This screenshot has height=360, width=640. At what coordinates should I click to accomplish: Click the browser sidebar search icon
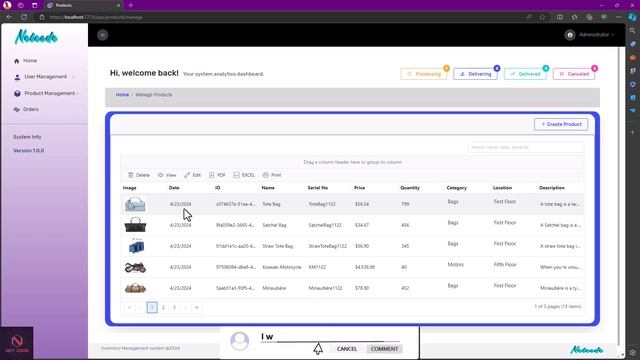coord(633,31)
